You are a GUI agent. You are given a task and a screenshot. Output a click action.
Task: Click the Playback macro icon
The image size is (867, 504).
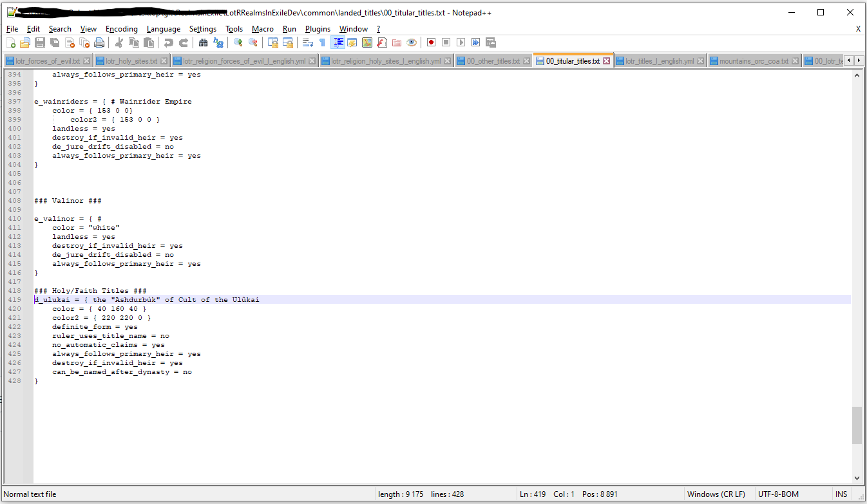tap(461, 42)
